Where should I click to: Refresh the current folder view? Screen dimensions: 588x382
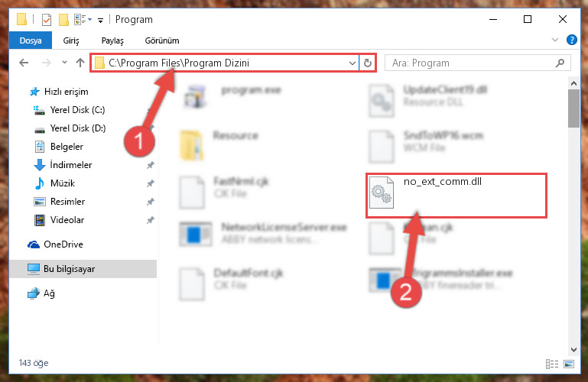(368, 63)
